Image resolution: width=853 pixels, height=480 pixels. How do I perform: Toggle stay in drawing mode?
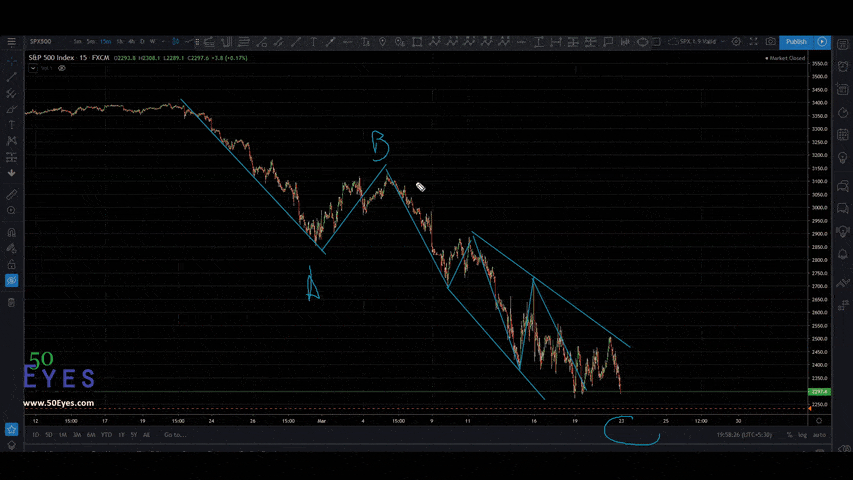pyautogui.click(x=11, y=249)
